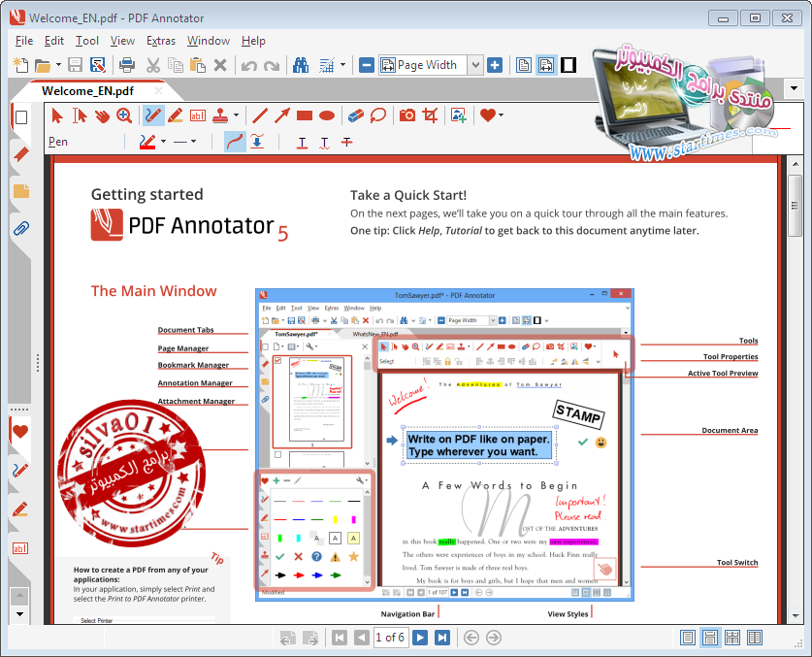Open the pen color swatch picker
Screen dimensions: 812x657
pyautogui.click(x=149, y=141)
